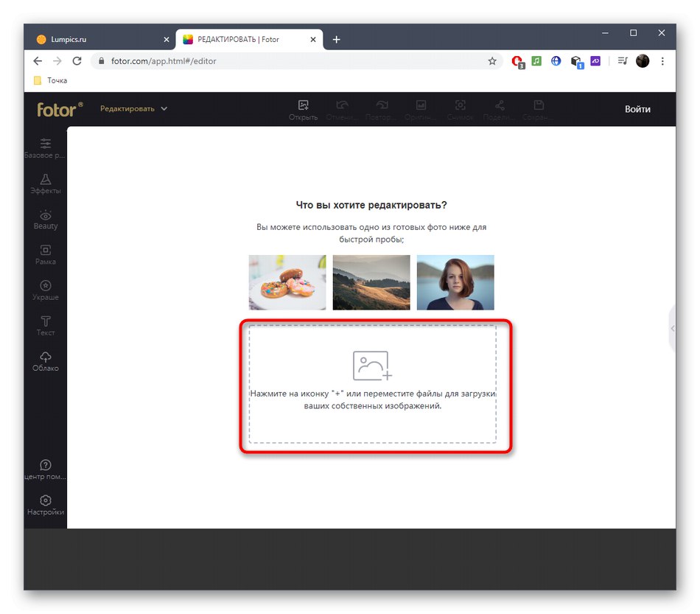Click the Undo toolbar icon

[342, 110]
